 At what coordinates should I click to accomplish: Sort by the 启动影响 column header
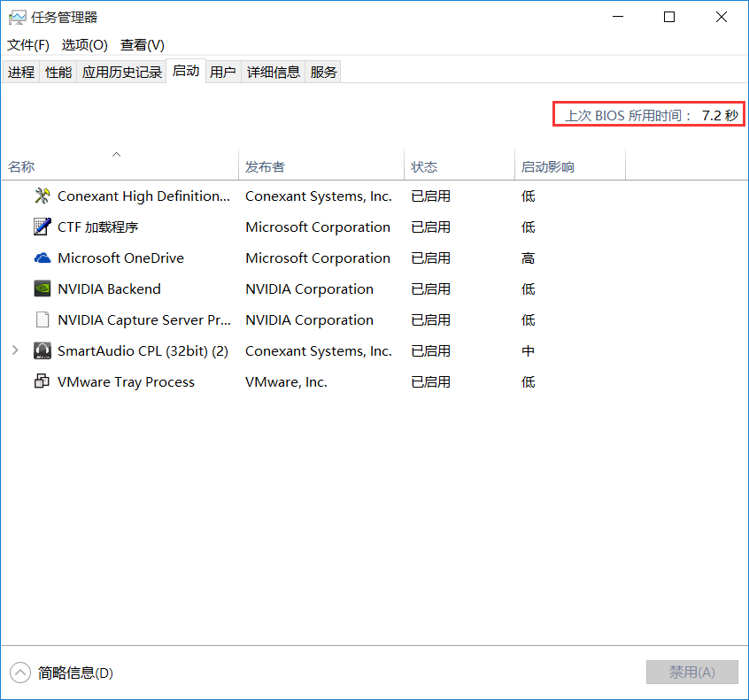(570, 165)
